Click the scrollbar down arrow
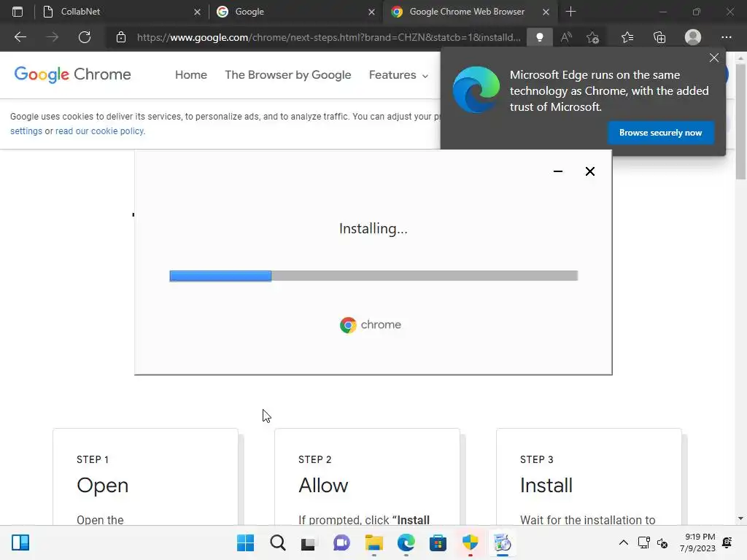 tap(740, 518)
